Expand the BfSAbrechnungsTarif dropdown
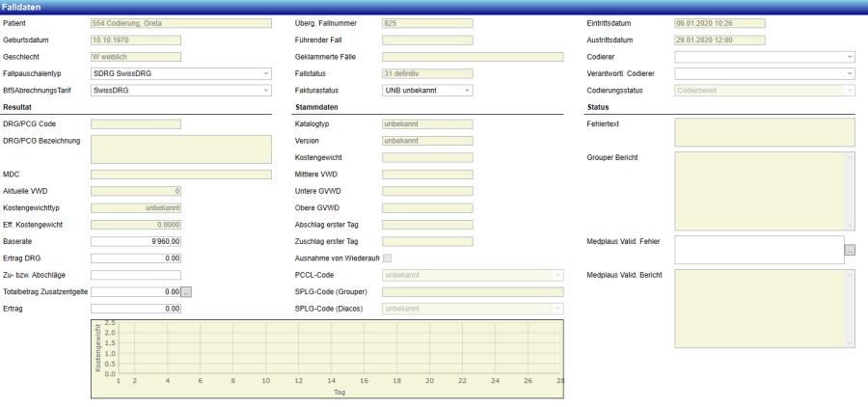The height and width of the screenshot is (407, 868). pyautogui.click(x=181, y=91)
